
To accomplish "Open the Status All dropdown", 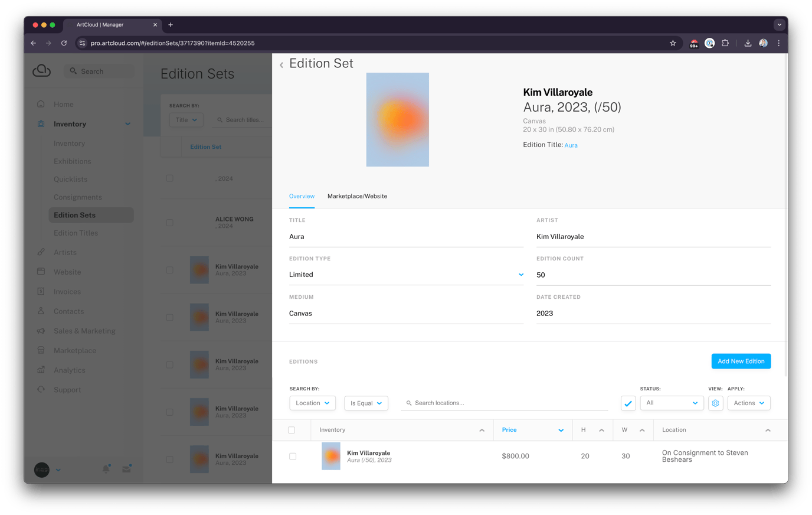I will pos(672,403).
